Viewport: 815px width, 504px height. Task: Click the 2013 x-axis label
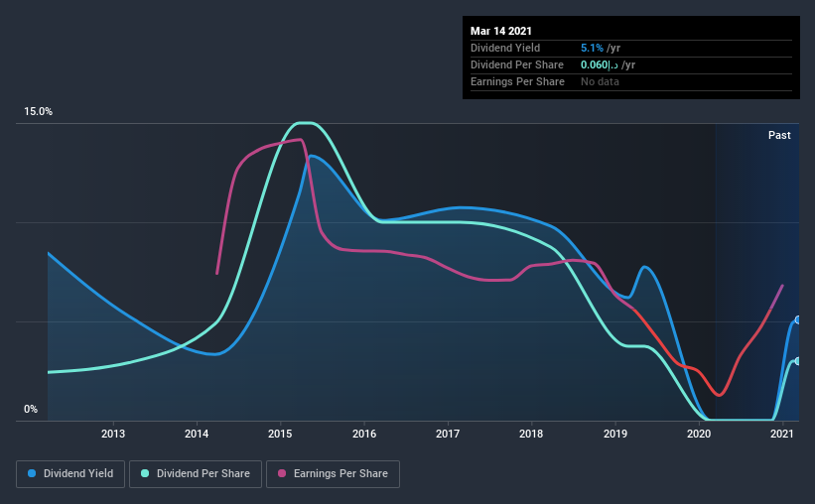[113, 434]
